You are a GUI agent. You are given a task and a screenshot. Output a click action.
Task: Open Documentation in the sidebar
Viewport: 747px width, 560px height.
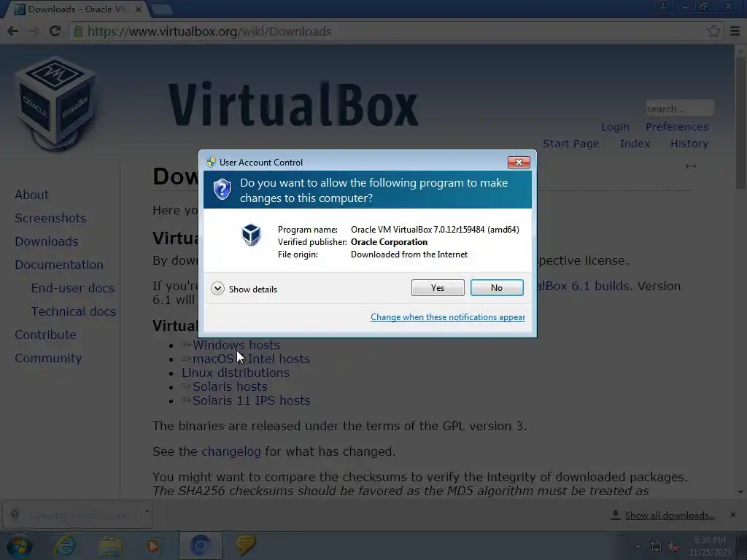click(x=59, y=265)
